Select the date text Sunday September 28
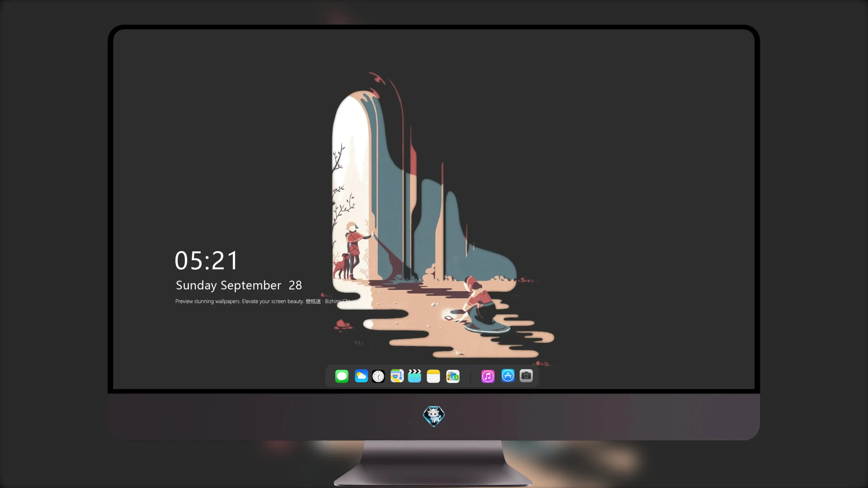The image size is (868, 488). tap(239, 285)
